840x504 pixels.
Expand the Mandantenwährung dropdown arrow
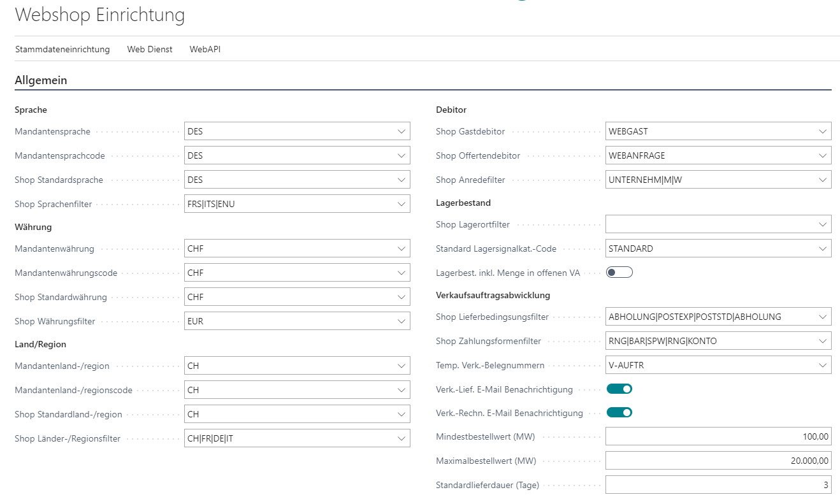[x=402, y=248]
